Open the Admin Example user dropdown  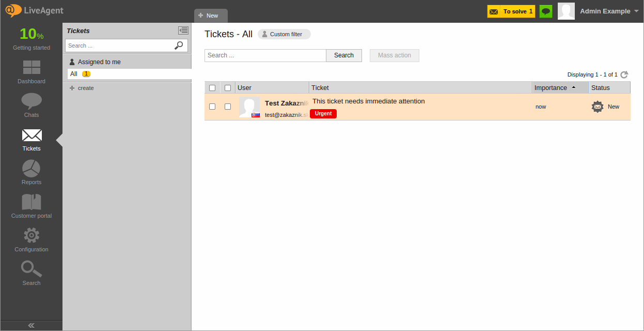pyautogui.click(x=609, y=11)
